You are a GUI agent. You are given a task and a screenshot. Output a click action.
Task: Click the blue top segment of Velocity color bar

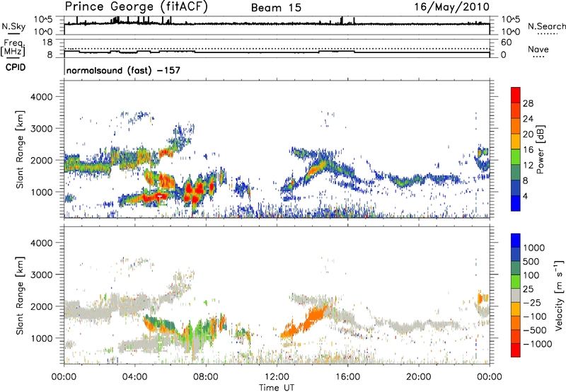coord(516,241)
